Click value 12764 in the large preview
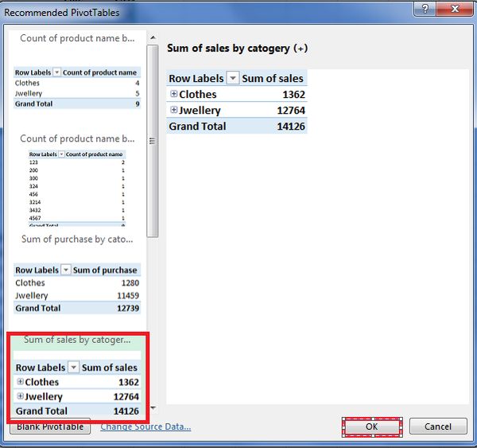477x448 pixels. pos(291,111)
